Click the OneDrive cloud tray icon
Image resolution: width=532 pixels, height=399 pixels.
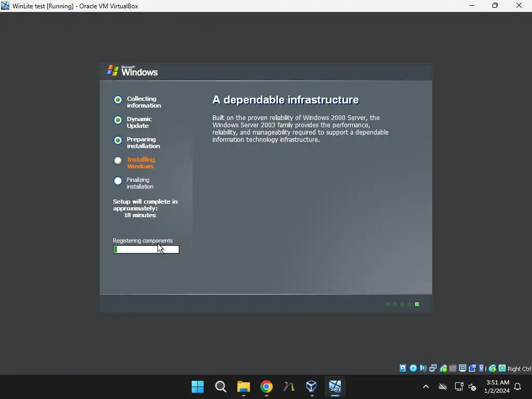point(443,387)
